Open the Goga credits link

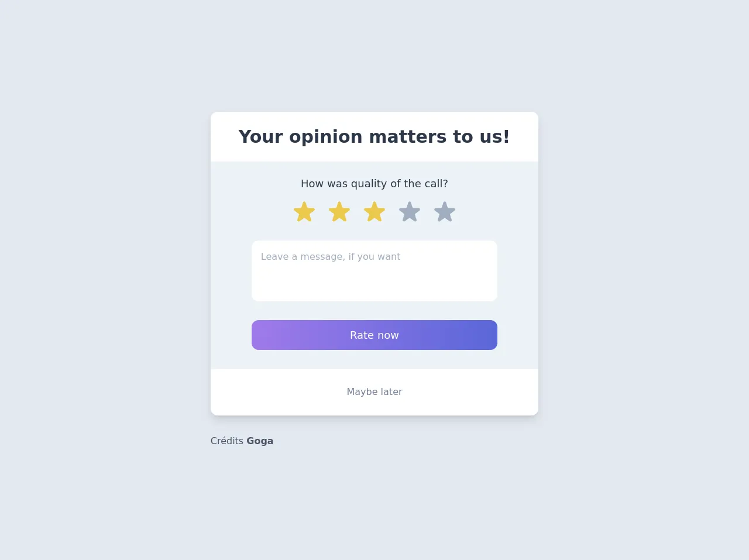click(x=260, y=441)
